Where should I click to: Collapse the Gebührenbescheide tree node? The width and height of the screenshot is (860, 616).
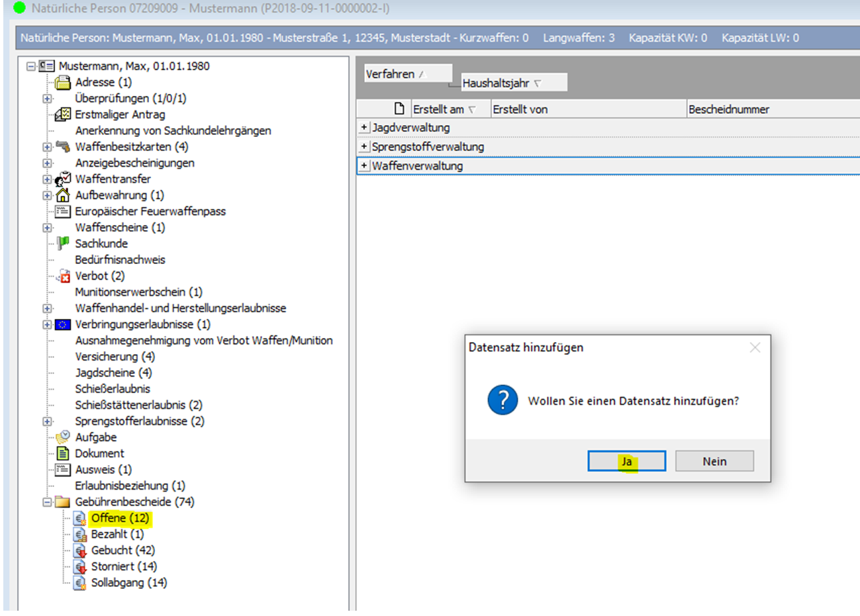(47, 502)
